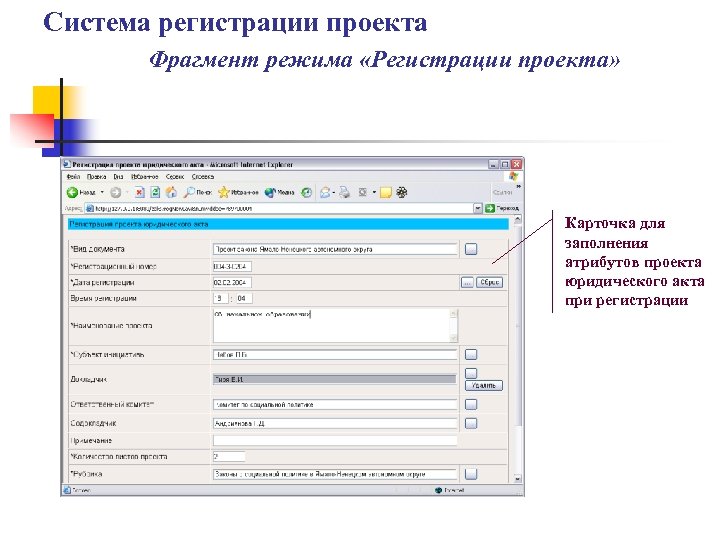720x540 pixels.
Task: Click the blue form header banner text
Action: 139,224
